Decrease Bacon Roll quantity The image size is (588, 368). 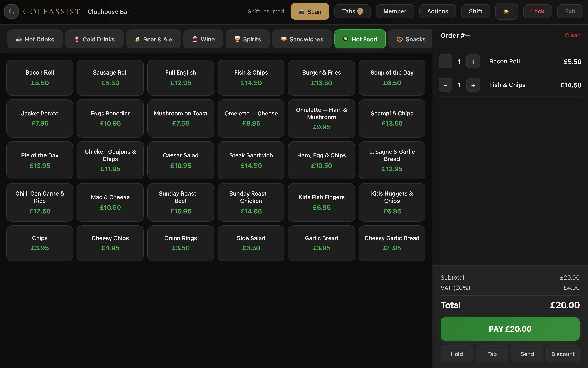[445, 62]
